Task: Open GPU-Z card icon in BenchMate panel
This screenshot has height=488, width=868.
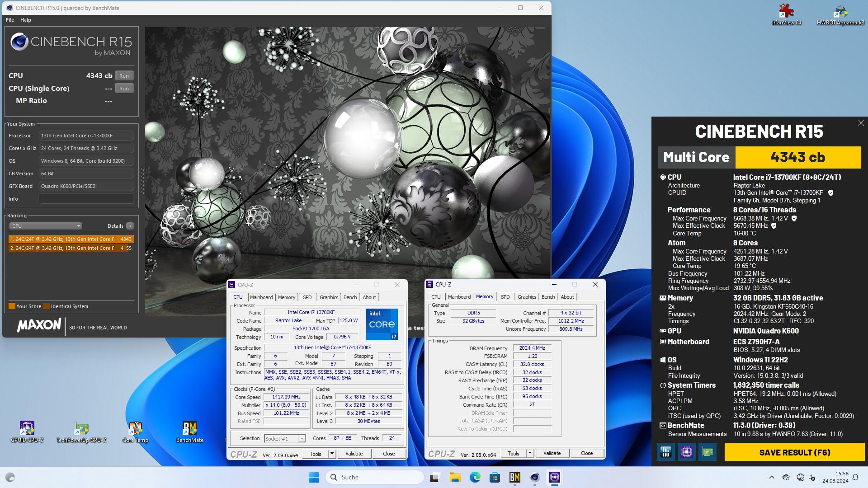Action: point(708,452)
